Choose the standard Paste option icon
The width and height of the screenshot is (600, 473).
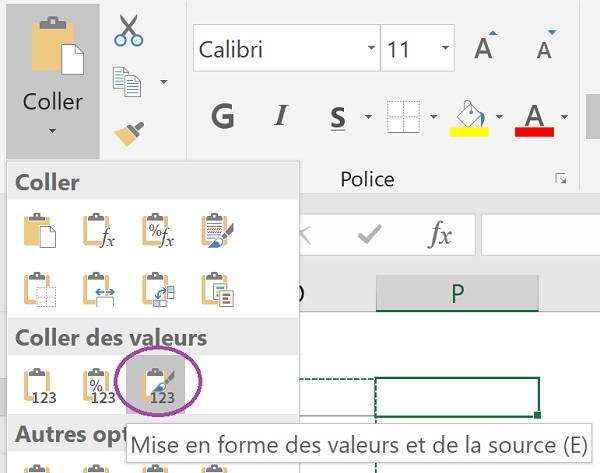point(40,231)
